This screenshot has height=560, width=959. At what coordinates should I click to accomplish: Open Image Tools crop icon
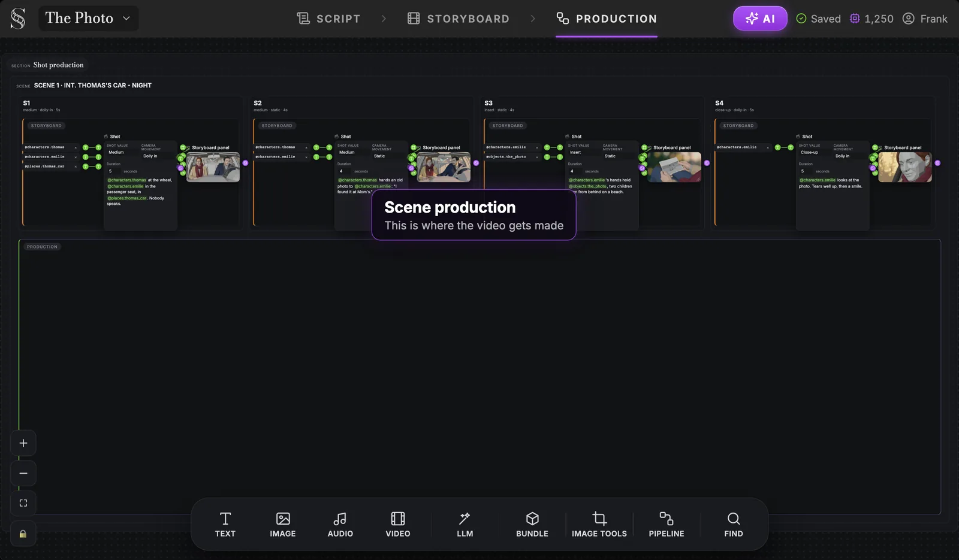(599, 525)
